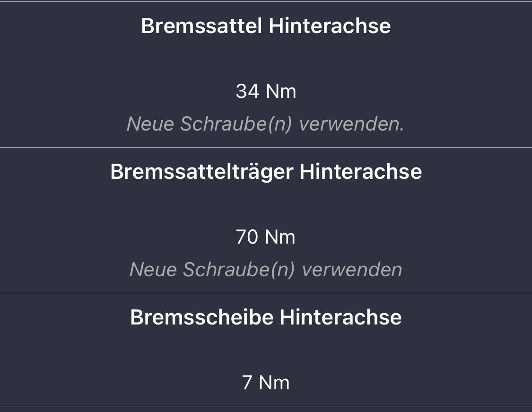The image size is (532, 412).
Task: Click the word Hinterachse after Bremsscheibe
Action: [x=340, y=317]
